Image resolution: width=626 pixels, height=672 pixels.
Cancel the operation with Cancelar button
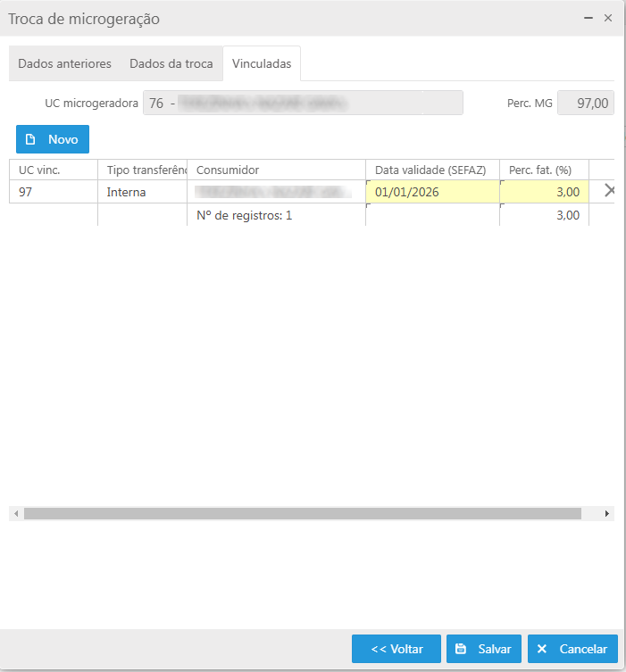tap(572, 649)
